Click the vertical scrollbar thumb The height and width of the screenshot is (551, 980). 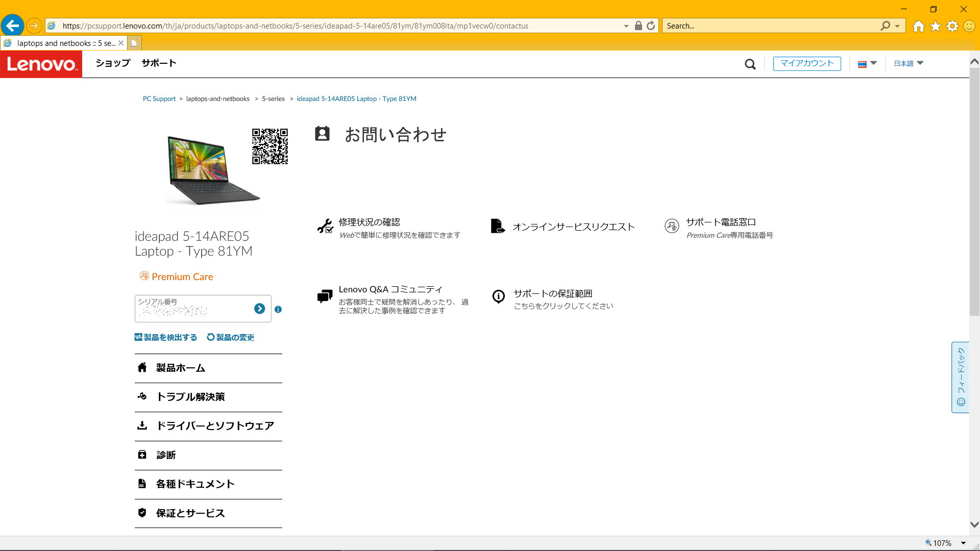point(974,191)
